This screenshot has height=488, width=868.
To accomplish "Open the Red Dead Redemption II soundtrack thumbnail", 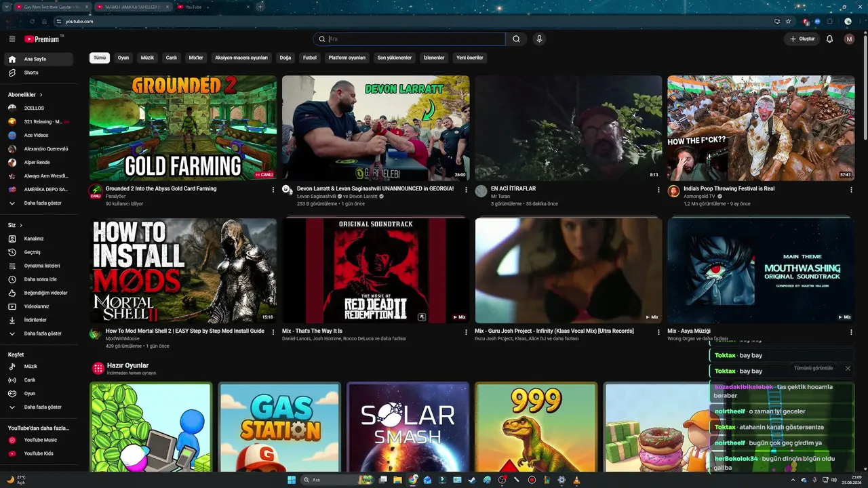I will click(x=376, y=270).
